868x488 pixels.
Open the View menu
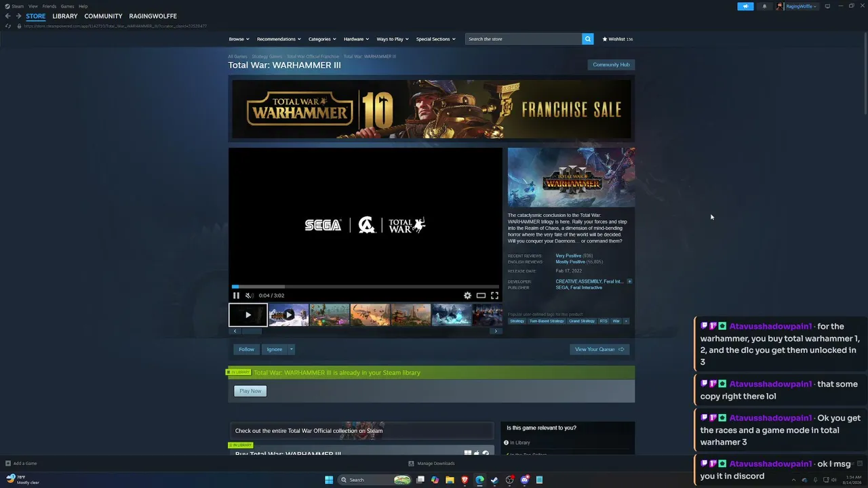pos(33,6)
